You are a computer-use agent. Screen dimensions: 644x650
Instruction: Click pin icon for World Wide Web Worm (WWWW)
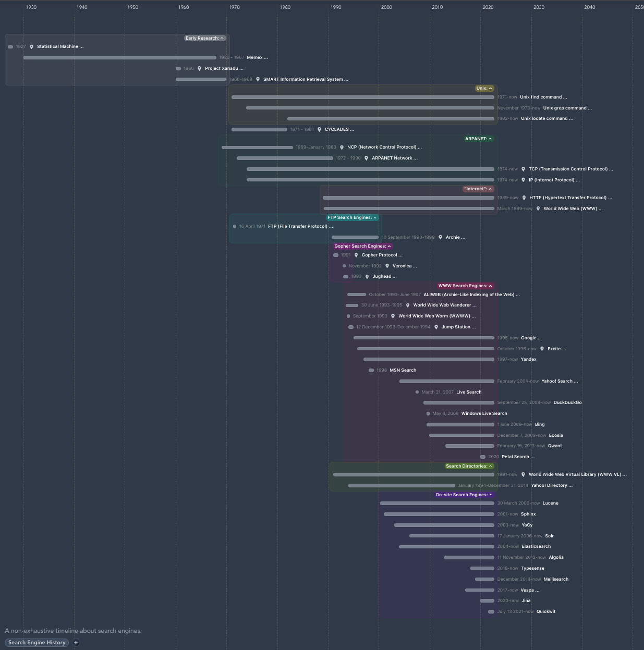click(393, 316)
